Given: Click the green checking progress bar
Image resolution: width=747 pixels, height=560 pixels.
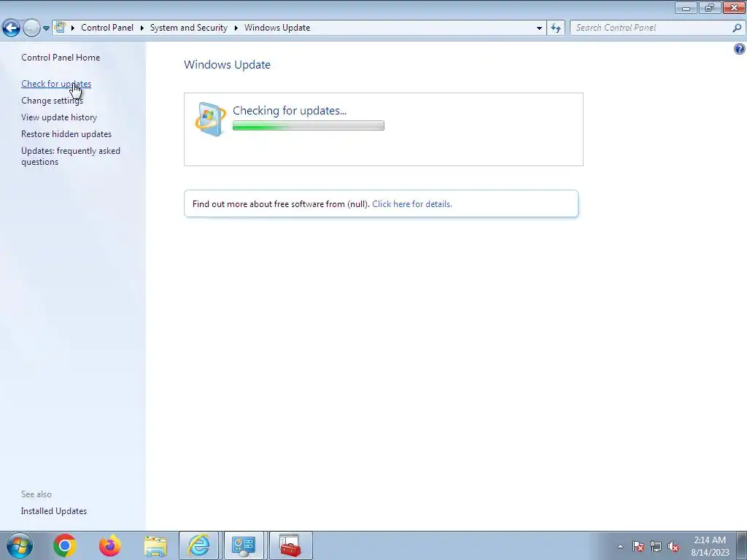Looking at the screenshot, I should point(309,125).
